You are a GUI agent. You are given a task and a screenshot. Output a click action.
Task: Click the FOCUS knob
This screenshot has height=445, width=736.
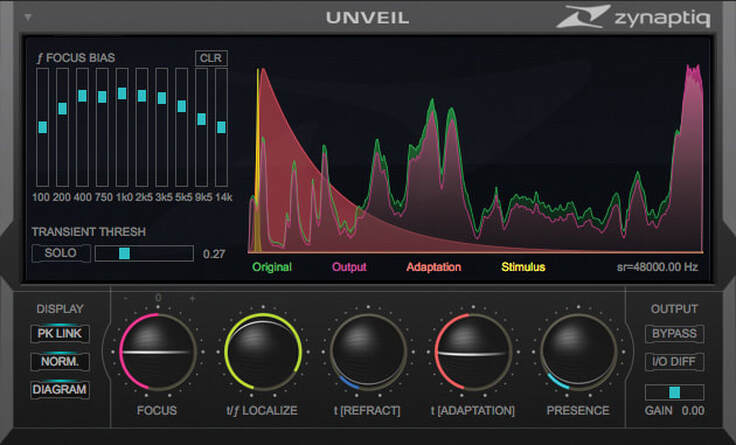pyautogui.click(x=158, y=352)
